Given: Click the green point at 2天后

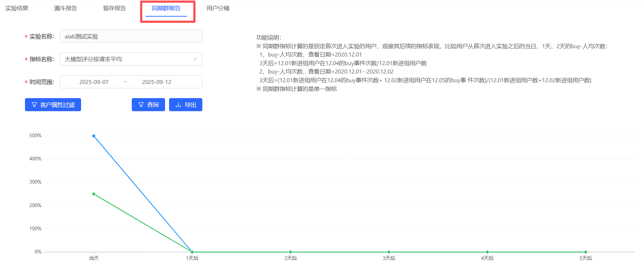Looking at the screenshot, I should [x=291, y=252].
